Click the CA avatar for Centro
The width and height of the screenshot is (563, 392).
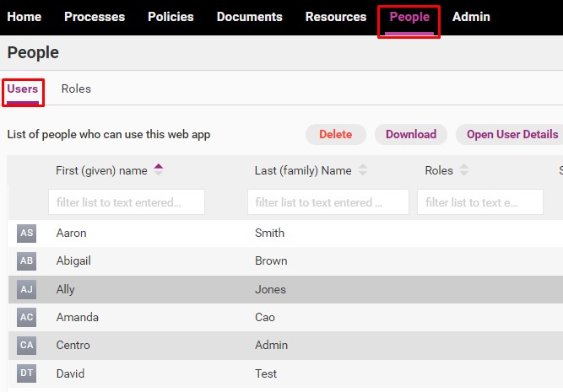click(x=26, y=345)
